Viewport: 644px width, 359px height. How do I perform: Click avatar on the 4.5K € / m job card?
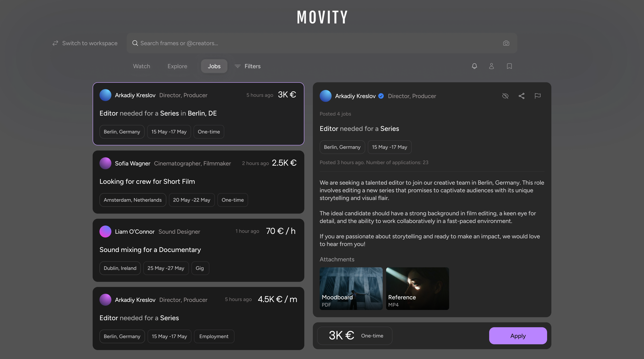[105, 300]
